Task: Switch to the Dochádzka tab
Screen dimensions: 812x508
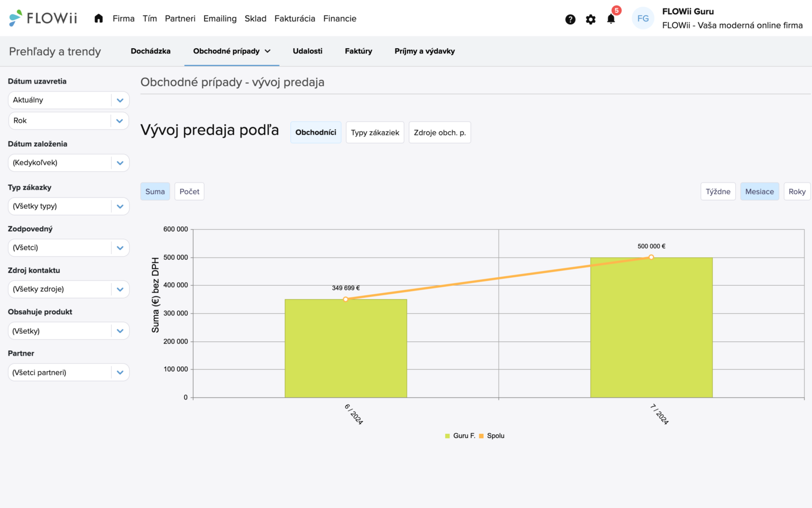Action: pos(151,51)
